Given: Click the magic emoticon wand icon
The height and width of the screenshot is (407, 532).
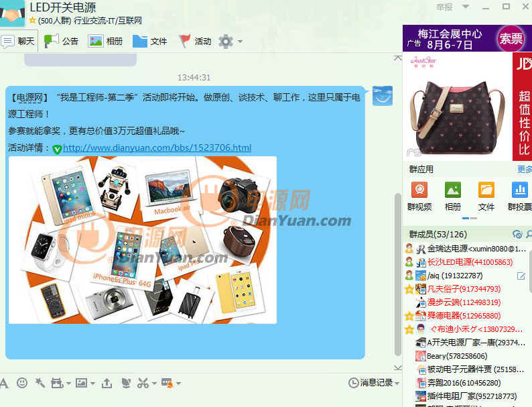Looking at the screenshot, I should click(x=40, y=384).
